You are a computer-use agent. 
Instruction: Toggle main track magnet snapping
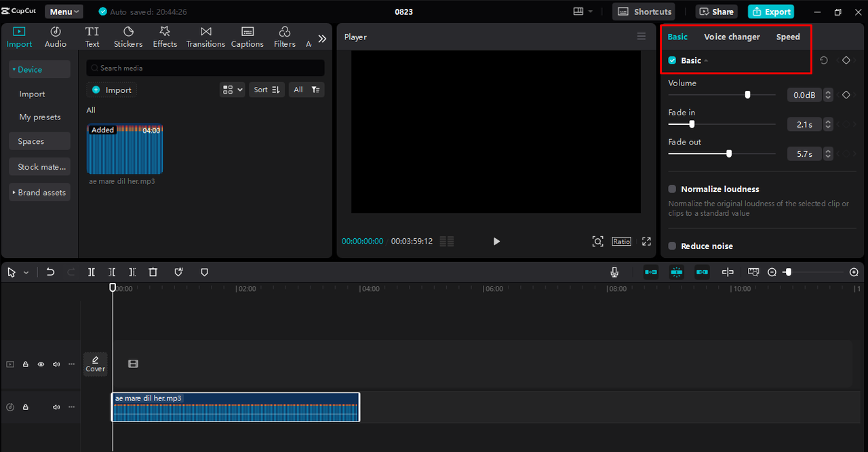651,272
